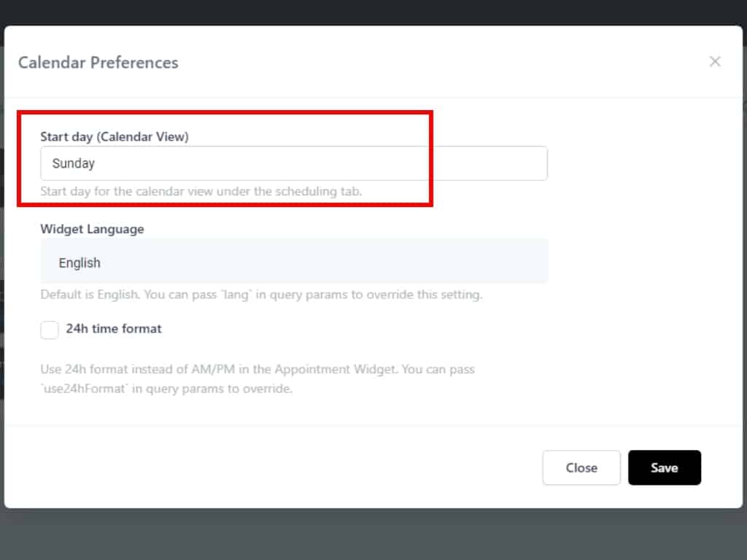
Task: Expand the Widget Language selector
Action: click(x=293, y=262)
